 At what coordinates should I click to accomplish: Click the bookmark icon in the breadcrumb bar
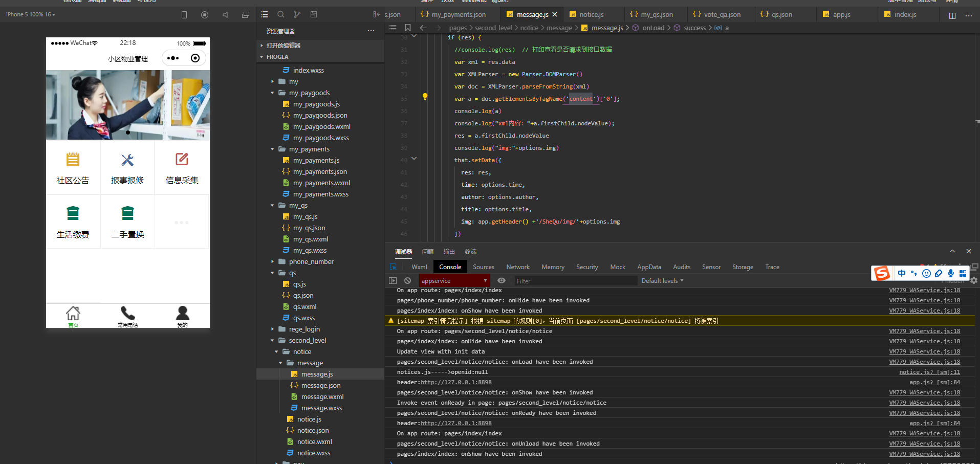coord(408,28)
